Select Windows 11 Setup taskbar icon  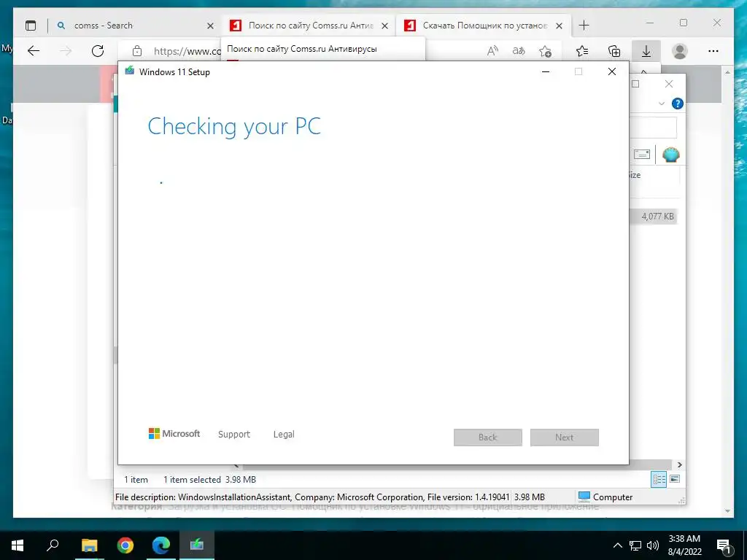click(x=197, y=545)
